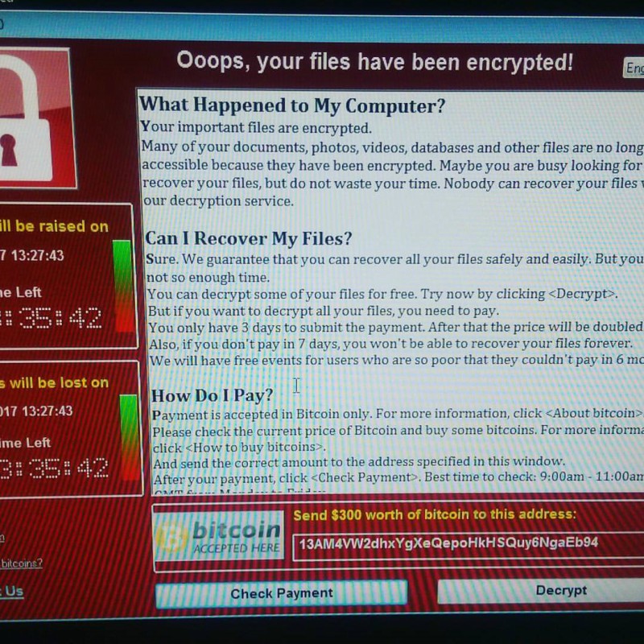
Task: Click the Bitcoin Accepted Here logo
Action: pos(218,535)
